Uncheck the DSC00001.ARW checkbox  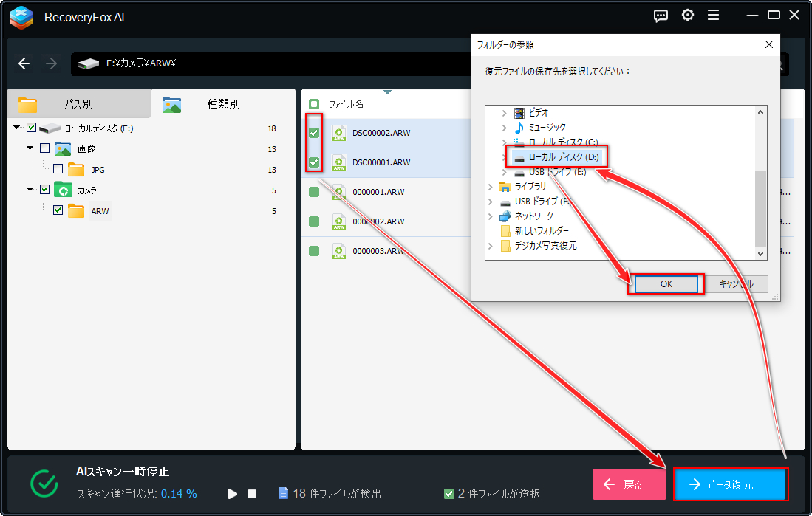[x=314, y=162]
